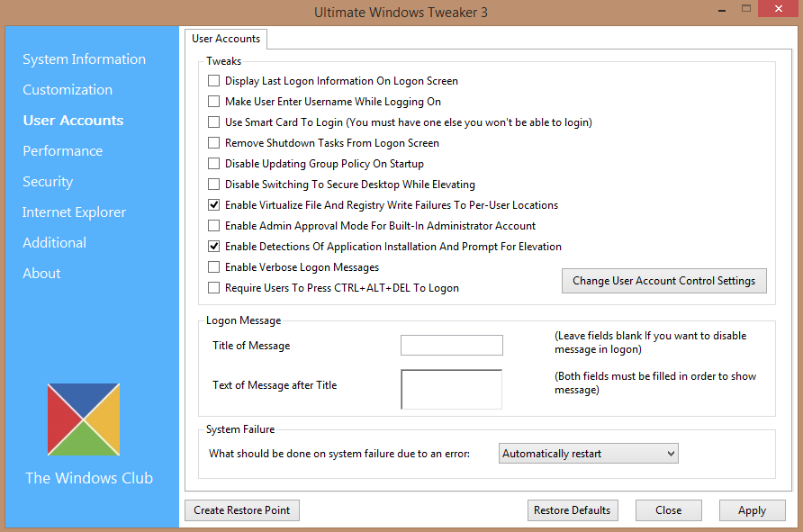Select the User Accounts tab

coord(226,39)
